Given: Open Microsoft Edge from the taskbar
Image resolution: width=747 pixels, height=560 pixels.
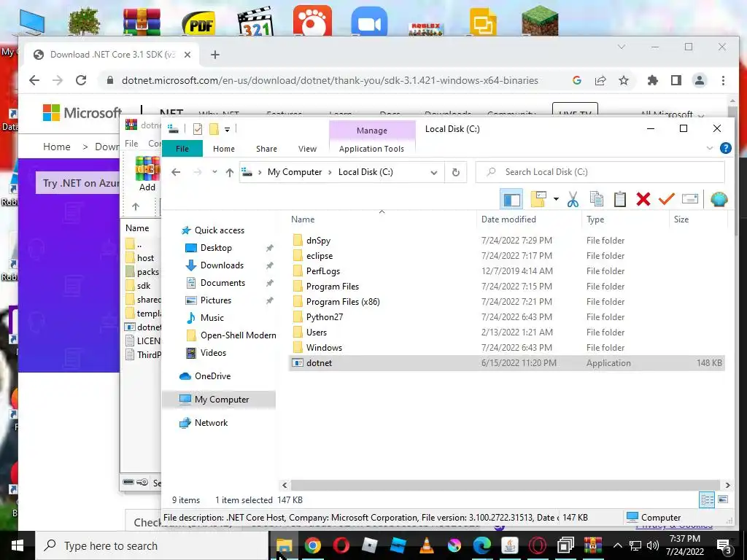Looking at the screenshot, I should click(481, 545).
